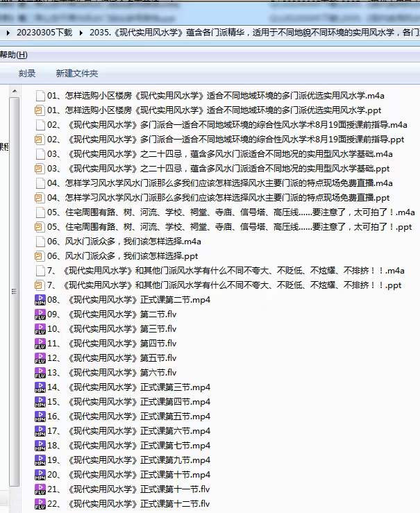This screenshot has height=513, width=420.
Task: Select file 08、正式课第二节.mp4
Action: [129, 300]
